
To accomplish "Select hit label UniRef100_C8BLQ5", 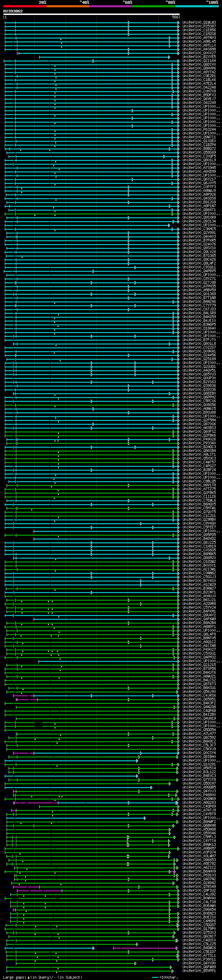I will coord(199,481).
